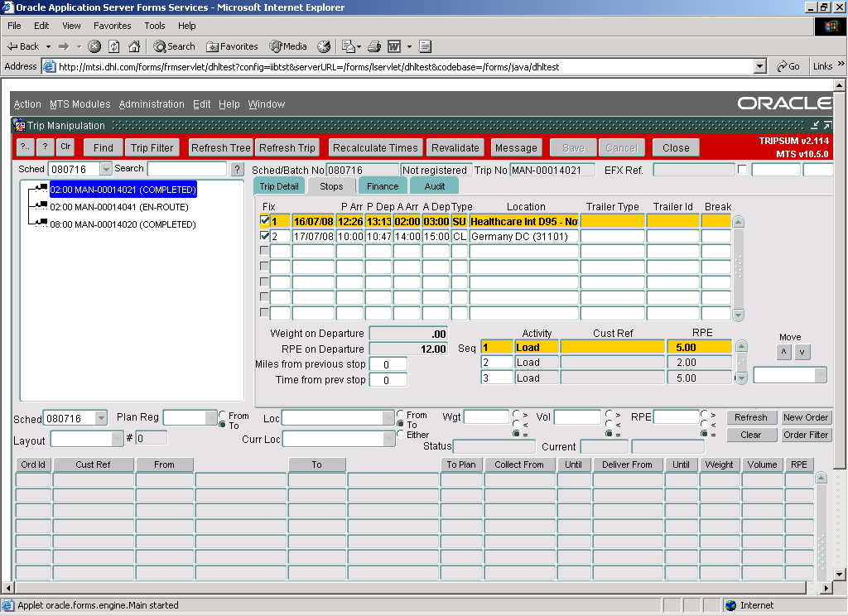Image resolution: width=848 pixels, height=616 pixels.
Task: Open the lower Sched 080716 dropdown
Action: (101, 418)
